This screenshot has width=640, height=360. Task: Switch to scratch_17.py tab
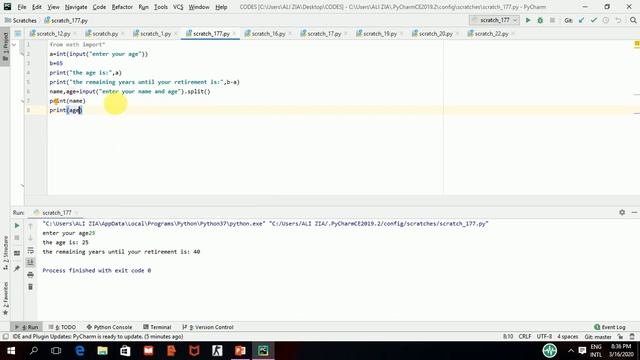point(324,33)
